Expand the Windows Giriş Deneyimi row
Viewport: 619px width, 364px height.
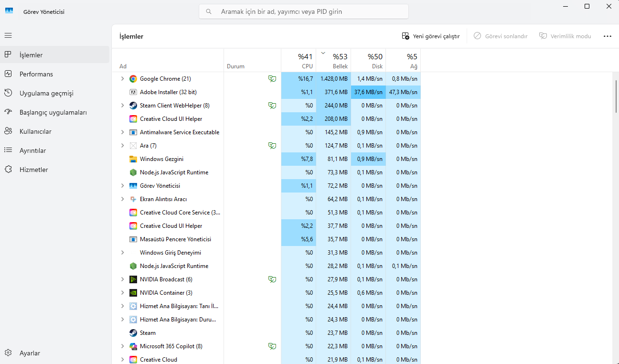[122, 253]
